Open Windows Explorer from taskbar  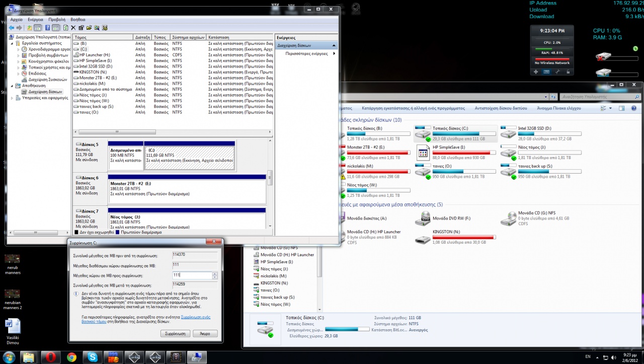click(x=29, y=357)
